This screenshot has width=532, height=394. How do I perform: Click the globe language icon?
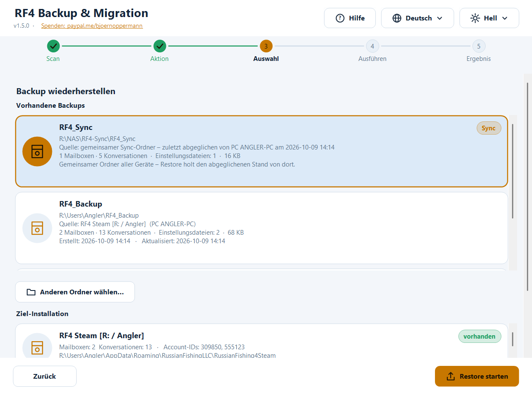397,18
